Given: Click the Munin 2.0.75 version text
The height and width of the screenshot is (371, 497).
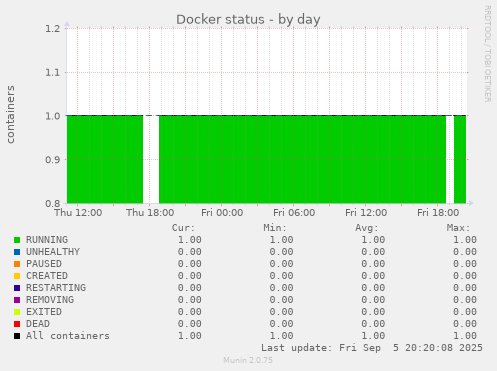Looking at the screenshot, I should [248, 360].
